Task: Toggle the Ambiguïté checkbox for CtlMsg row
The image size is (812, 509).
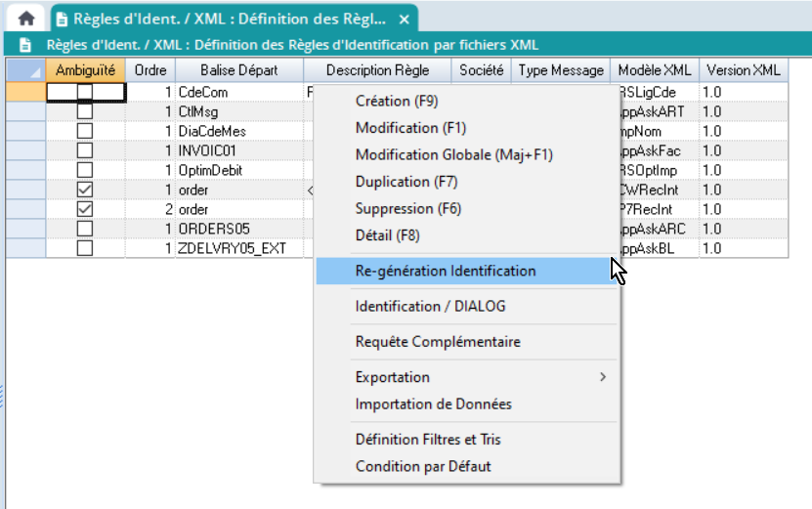Action: [x=85, y=111]
